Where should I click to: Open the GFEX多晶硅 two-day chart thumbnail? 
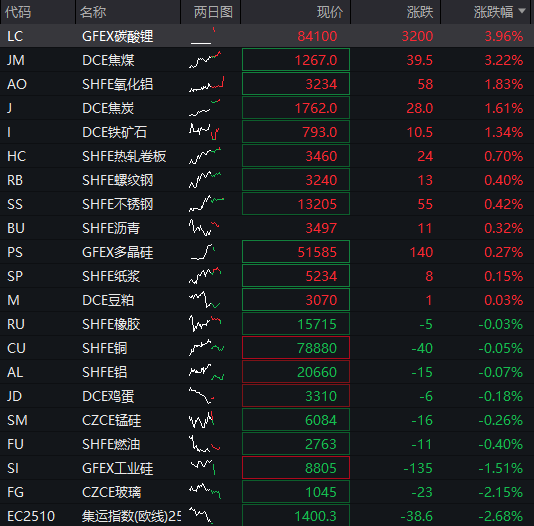point(203,252)
